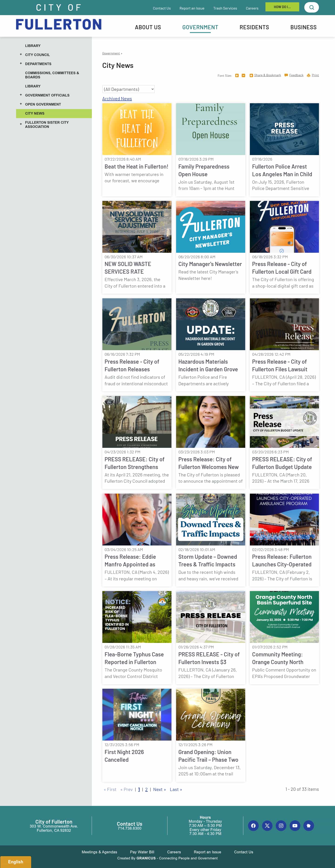Image resolution: width=335 pixels, height=868 pixels.
Task: Open the Business menu
Action: (x=303, y=27)
